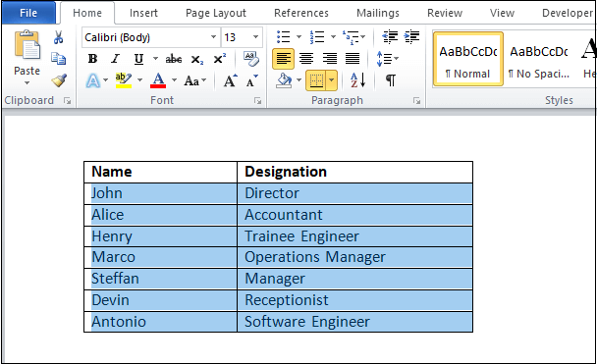Open the Paste options arrow

coord(27,83)
